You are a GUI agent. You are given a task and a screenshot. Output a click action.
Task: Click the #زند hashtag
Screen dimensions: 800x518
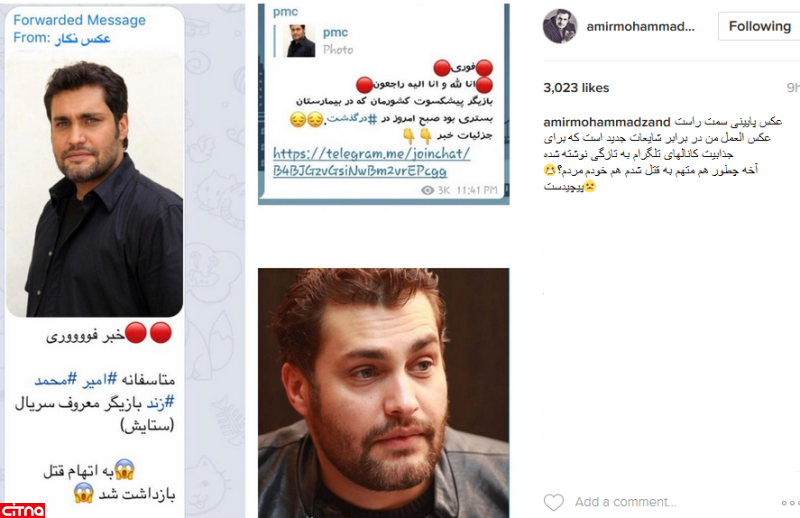click(x=161, y=403)
